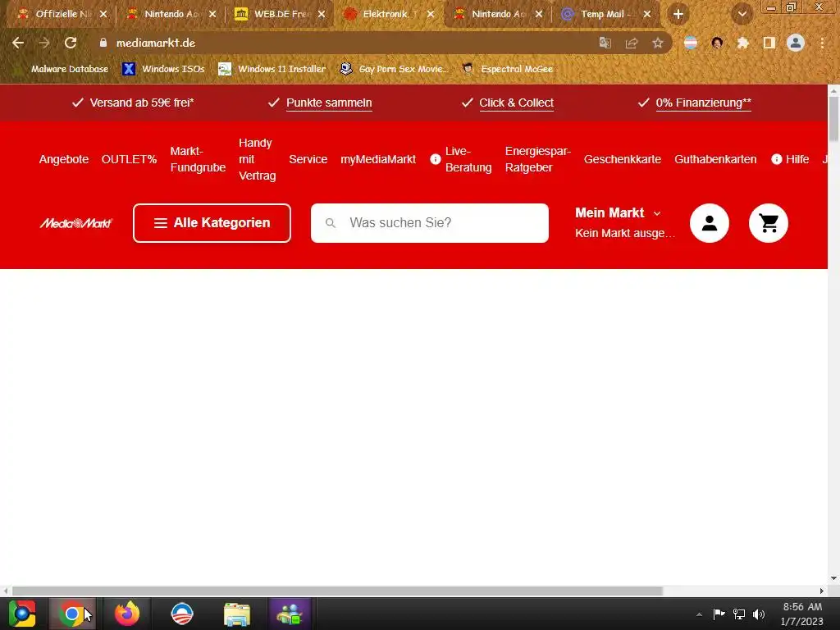Click the Was suchen Sie? search field
The image size is (840, 630).
430,223
